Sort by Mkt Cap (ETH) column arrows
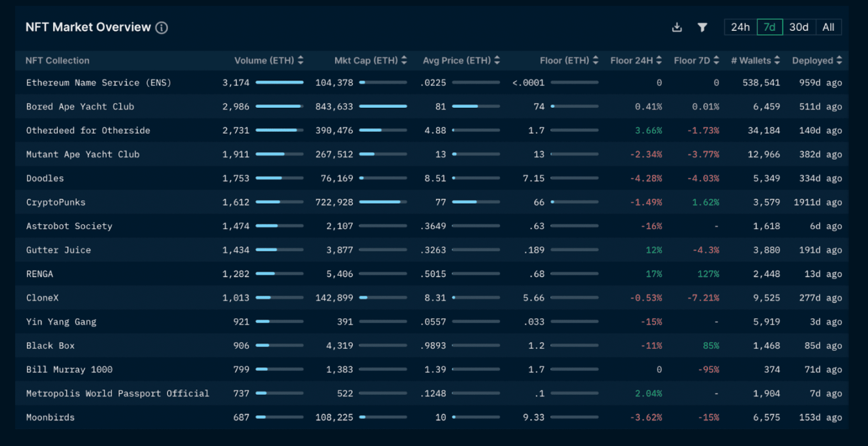868x446 pixels. pyautogui.click(x=404, y=60)
